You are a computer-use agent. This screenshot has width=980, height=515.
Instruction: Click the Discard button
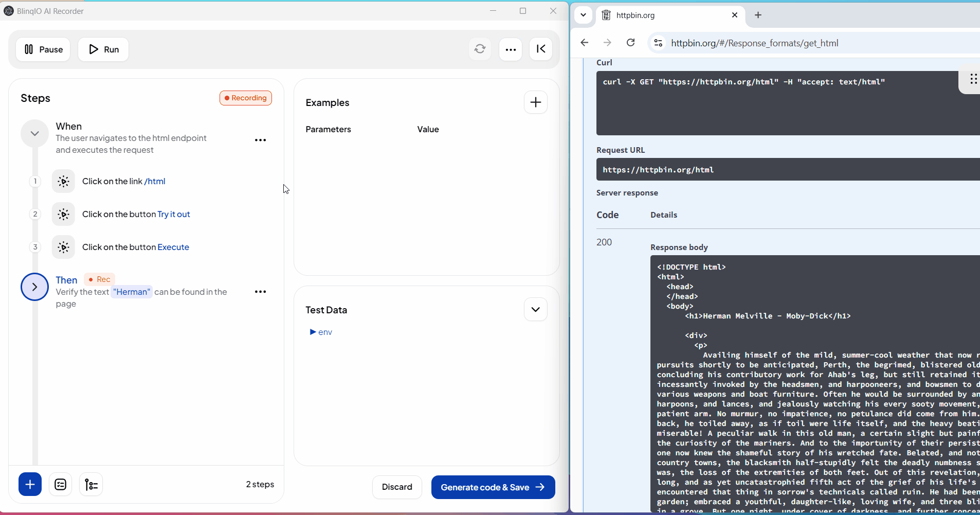pos(397,487)
